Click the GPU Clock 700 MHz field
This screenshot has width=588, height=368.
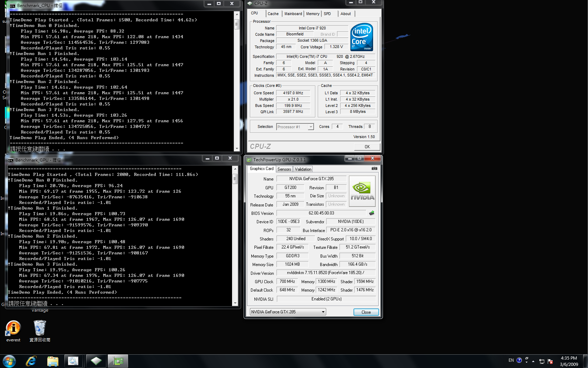tap(287, 281)
